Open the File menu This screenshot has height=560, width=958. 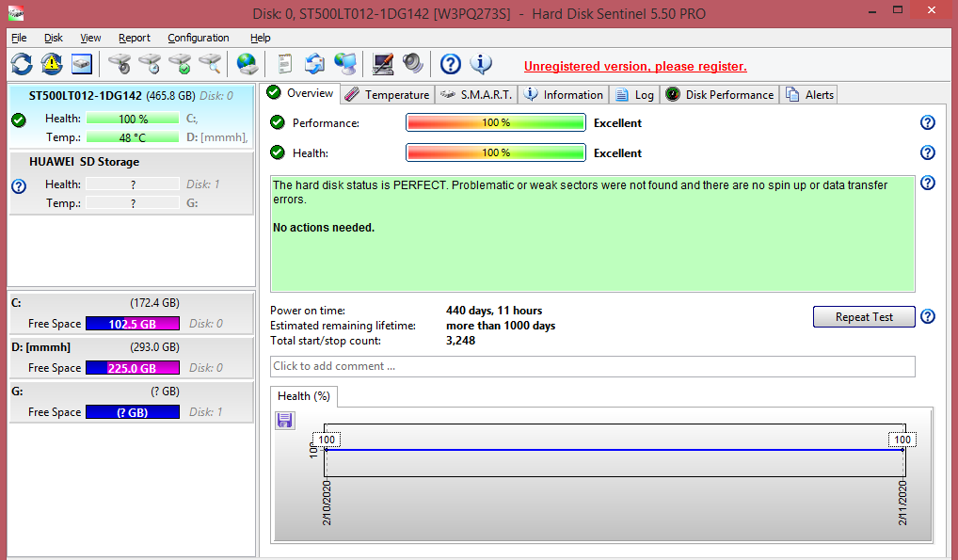[x=19, y=38]
